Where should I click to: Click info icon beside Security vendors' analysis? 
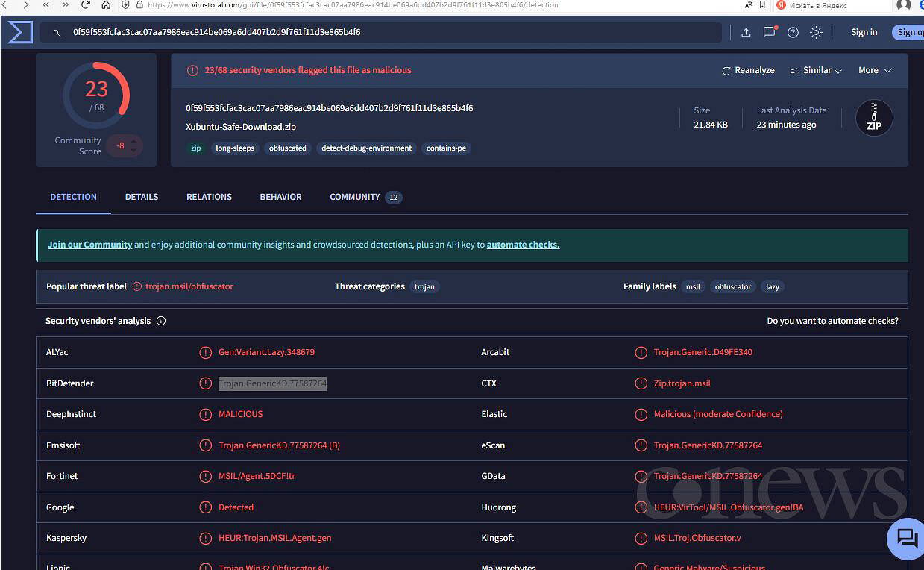pos(161,321)
